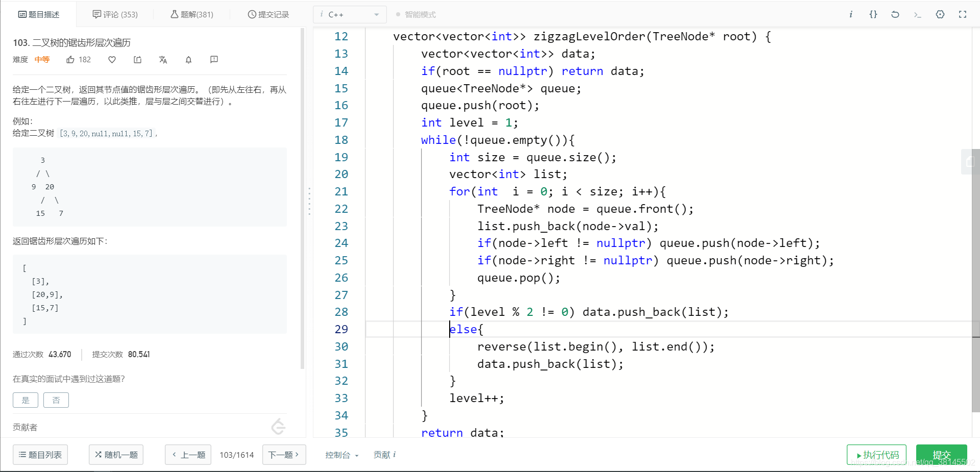Enter fullscreen editor mode icon
980x472 pixels.
(963, 14)
